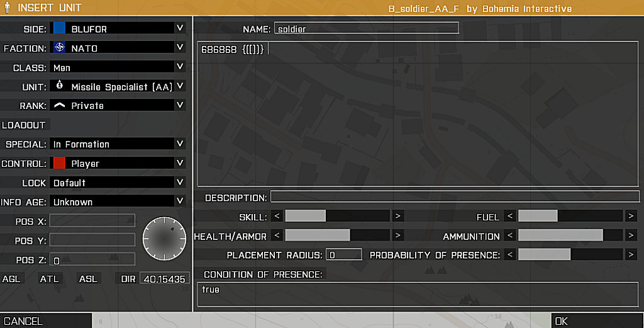
Task: Open the Rank dropdown showing Private
Action: pos(118,106)
